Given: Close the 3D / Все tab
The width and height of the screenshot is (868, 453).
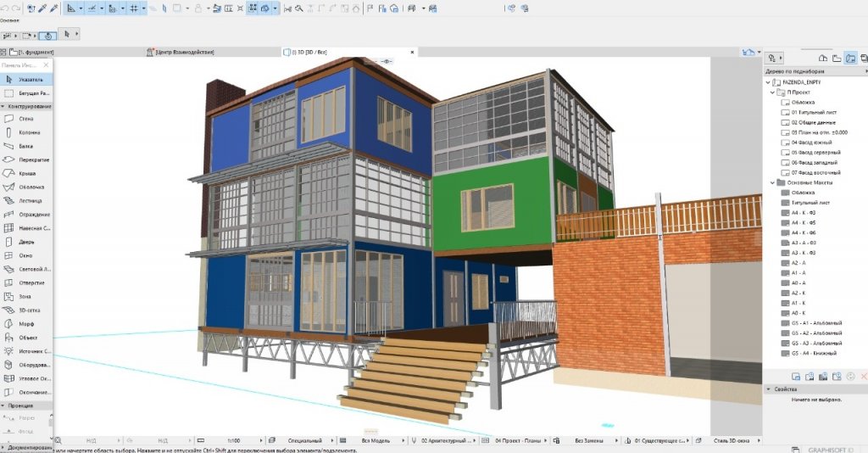Looking at the screenshot, I should 413,52.
